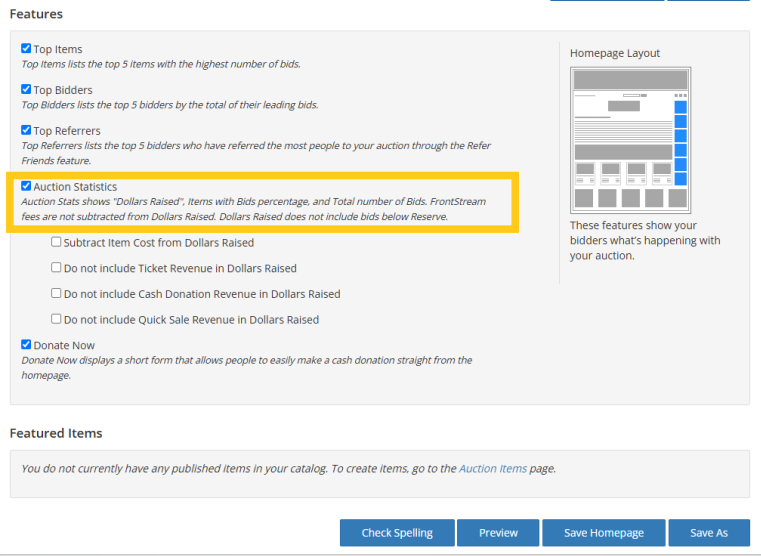This screenshot has height=556, width=761.
Task: Open the homepage Preview
Action: coord(498,533)
